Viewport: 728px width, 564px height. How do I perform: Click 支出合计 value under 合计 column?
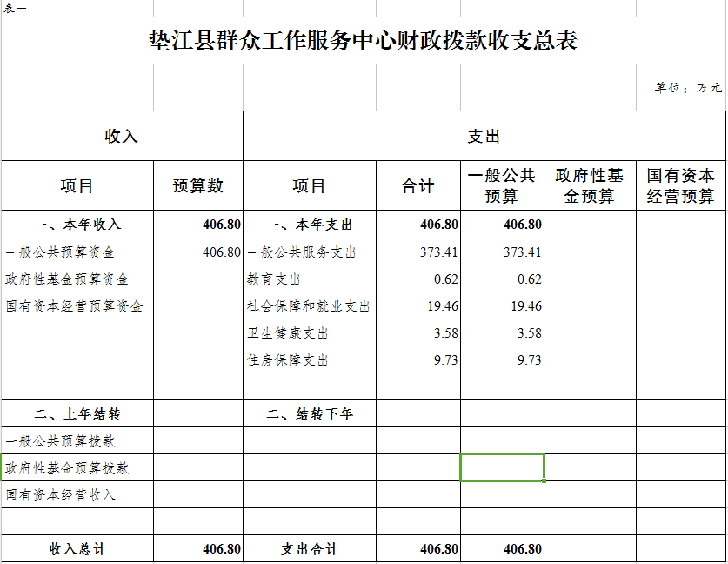(x=418, y=549)
